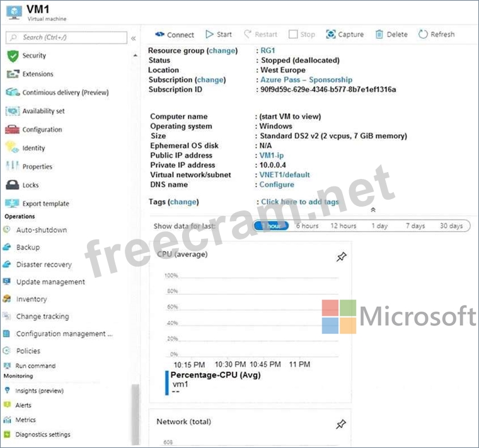Open Security from the sidebar

tap(34, 55)
